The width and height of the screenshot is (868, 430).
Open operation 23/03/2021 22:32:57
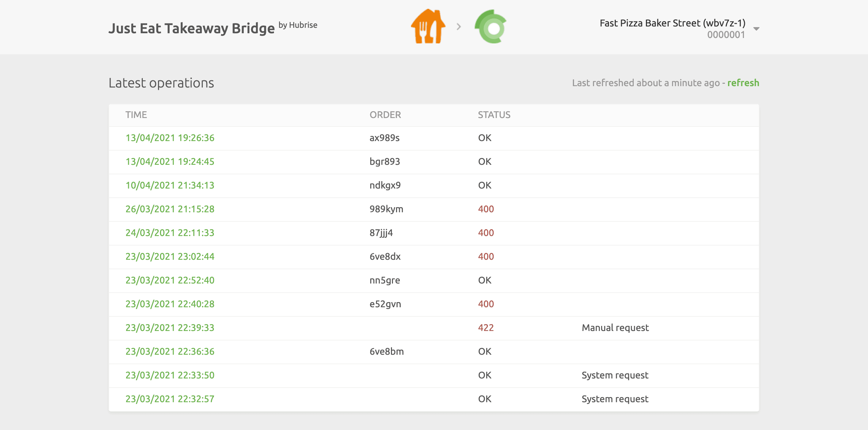[170, 399]
